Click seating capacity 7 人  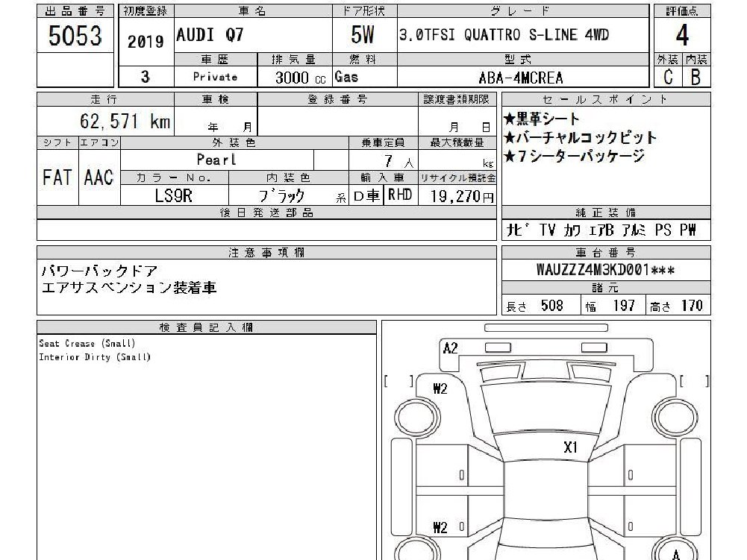(x=398, y=162)
